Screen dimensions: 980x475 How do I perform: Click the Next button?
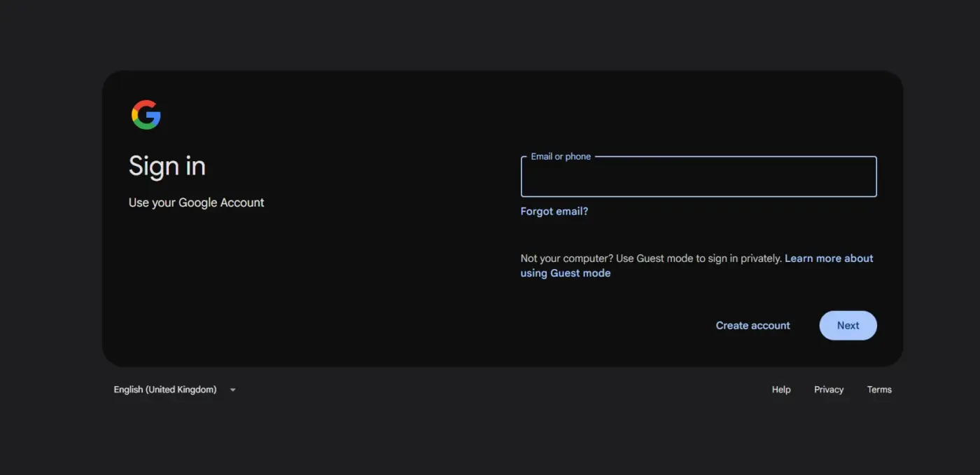[848, 326]
